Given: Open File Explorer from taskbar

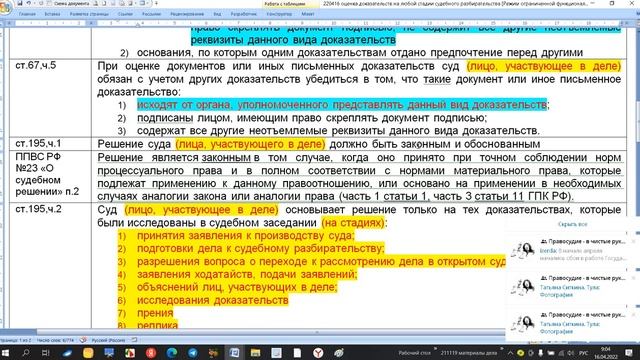Looking at the screenshot, I should coord(256,353).
